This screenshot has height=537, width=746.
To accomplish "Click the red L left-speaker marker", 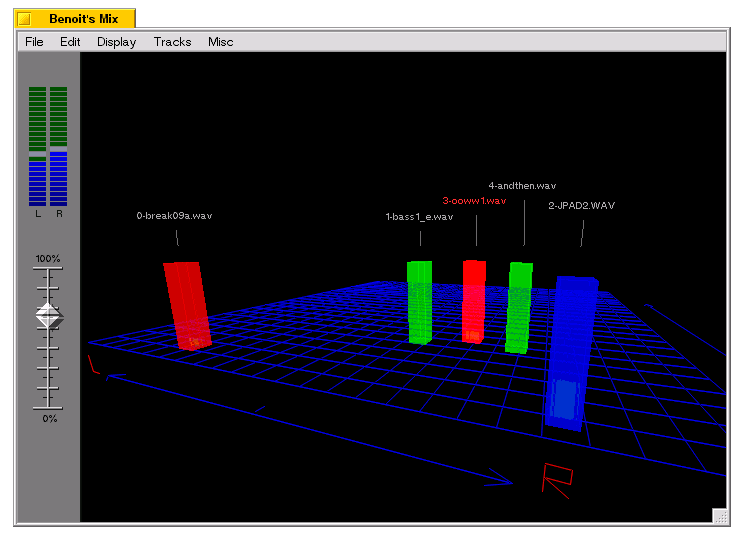I will click(x=94, y=364).
